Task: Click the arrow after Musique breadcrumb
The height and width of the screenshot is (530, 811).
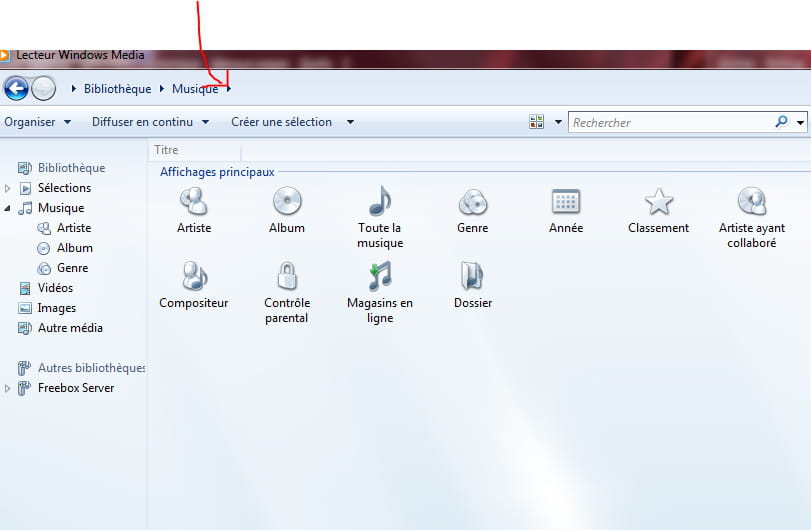Action: coord(229,89)
